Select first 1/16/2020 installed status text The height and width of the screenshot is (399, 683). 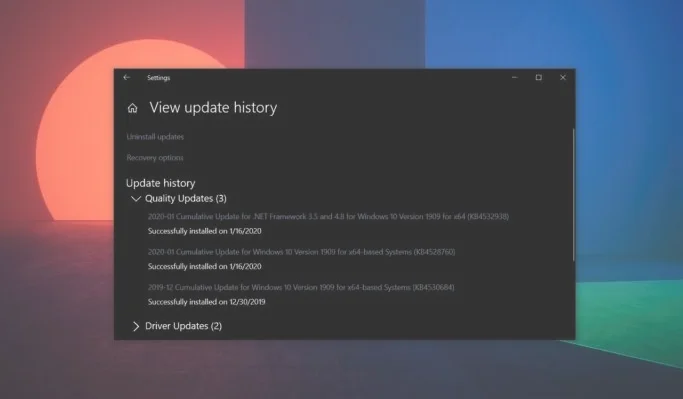[205, 231]
